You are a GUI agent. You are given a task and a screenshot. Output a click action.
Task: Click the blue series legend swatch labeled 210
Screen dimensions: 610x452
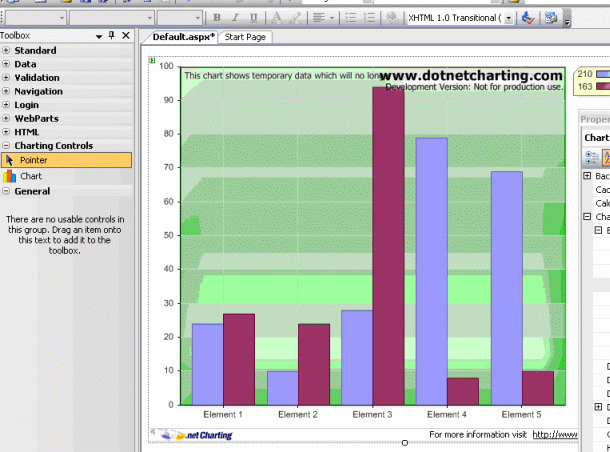tap(603, 74)
